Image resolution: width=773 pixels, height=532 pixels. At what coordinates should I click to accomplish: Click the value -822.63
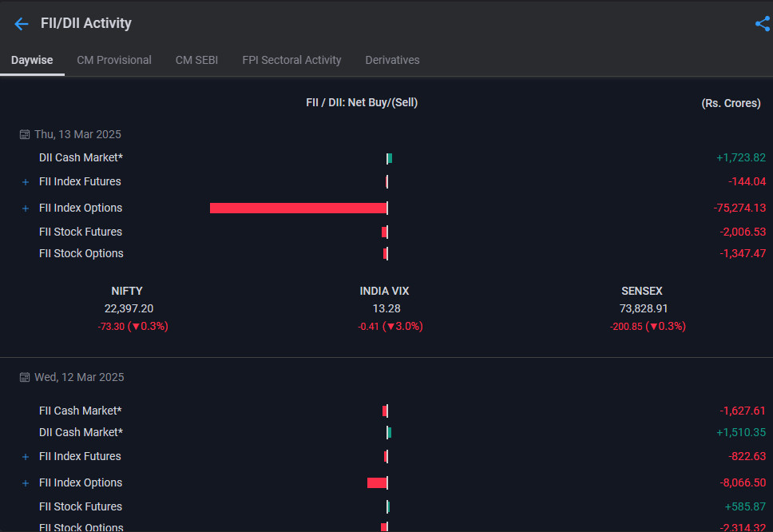747,456
